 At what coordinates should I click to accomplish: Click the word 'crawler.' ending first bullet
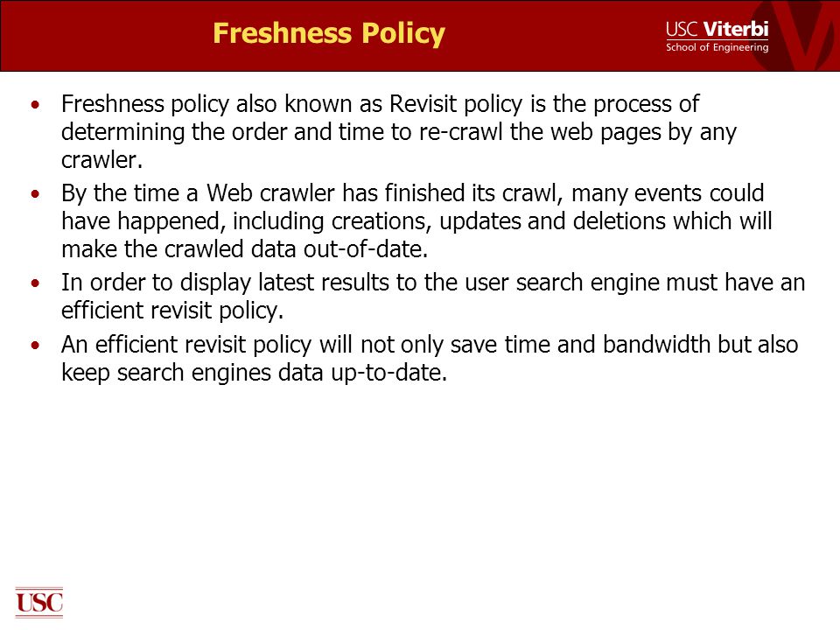(101, 160)
